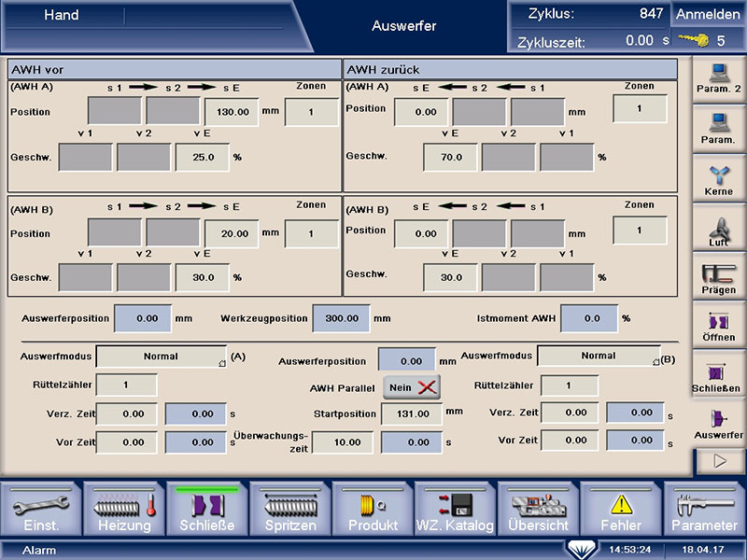Edit Startposition 131.00 field
Viewport: 747px width, 560px height.
pyautogui.click(x=412, y=413)
